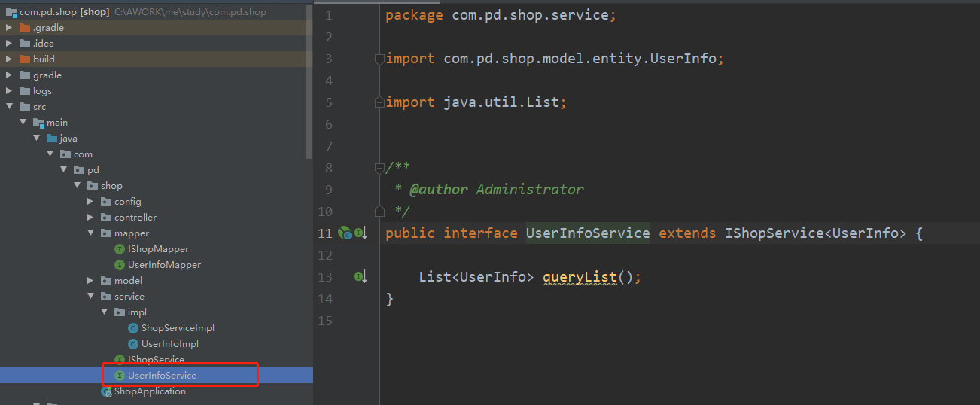Click the IShopMapper interface icon
This screenshot has width=980, height=405.
click(x=120, y=248)
